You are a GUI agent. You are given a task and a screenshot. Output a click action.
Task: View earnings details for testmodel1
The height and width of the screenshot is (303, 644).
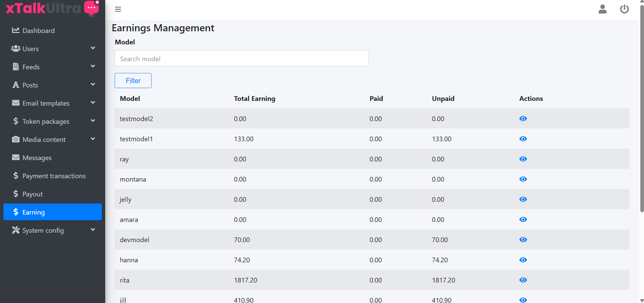[x=523, y=139]
